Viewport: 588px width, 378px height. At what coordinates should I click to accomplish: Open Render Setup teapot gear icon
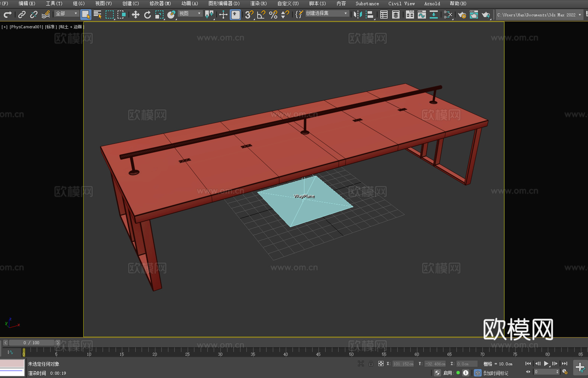462,14
